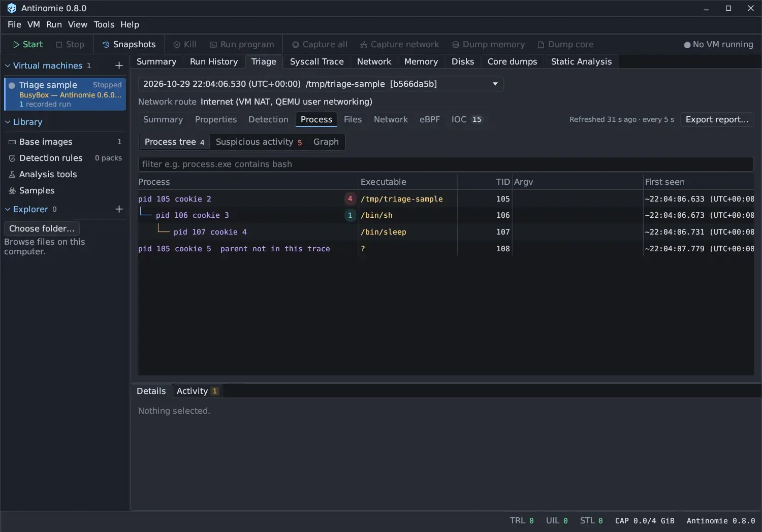Viewport: 762px width, 532px height.
Task: Click the CAP 0.0/4 GiB status entry
Action: [645, 521]
